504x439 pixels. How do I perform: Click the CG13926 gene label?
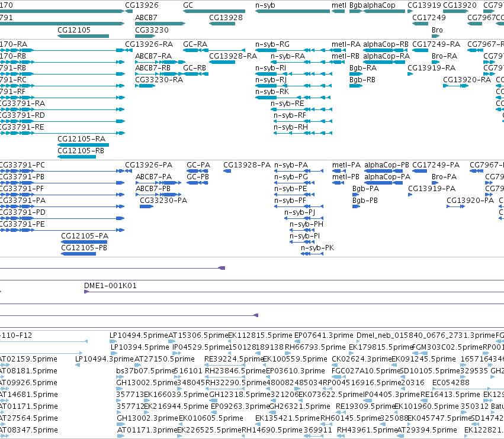[x=142, y=5]
